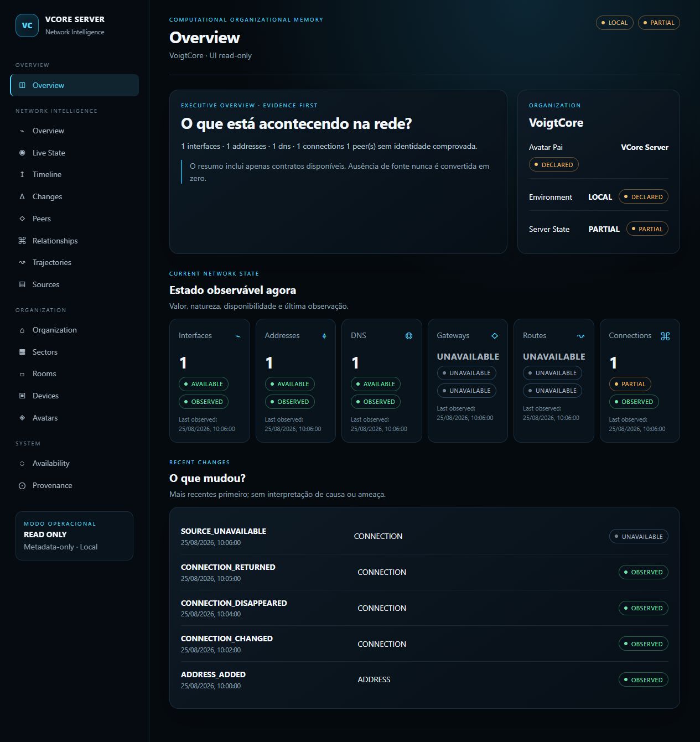
Task: Click the READ ONLY operational mode box
Action: [74, 536]
